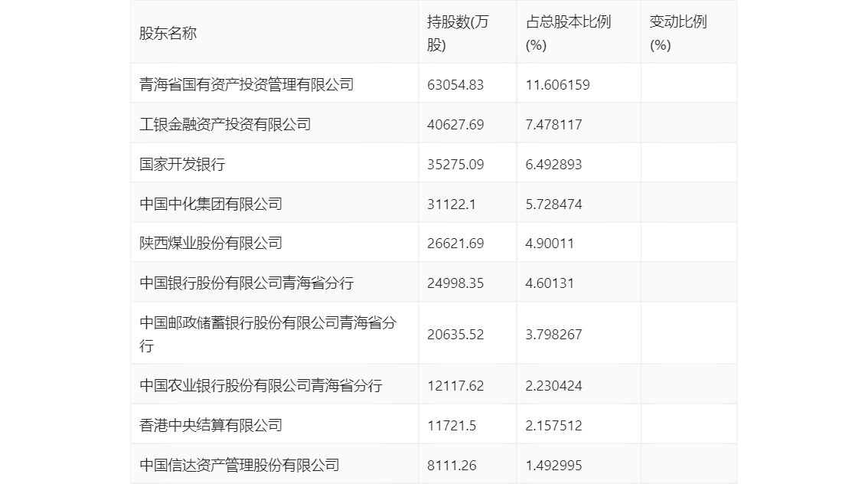This screenshot has height=484, width=868.
Task: Select percentage 2.230424
Action: tap(553, 385)
